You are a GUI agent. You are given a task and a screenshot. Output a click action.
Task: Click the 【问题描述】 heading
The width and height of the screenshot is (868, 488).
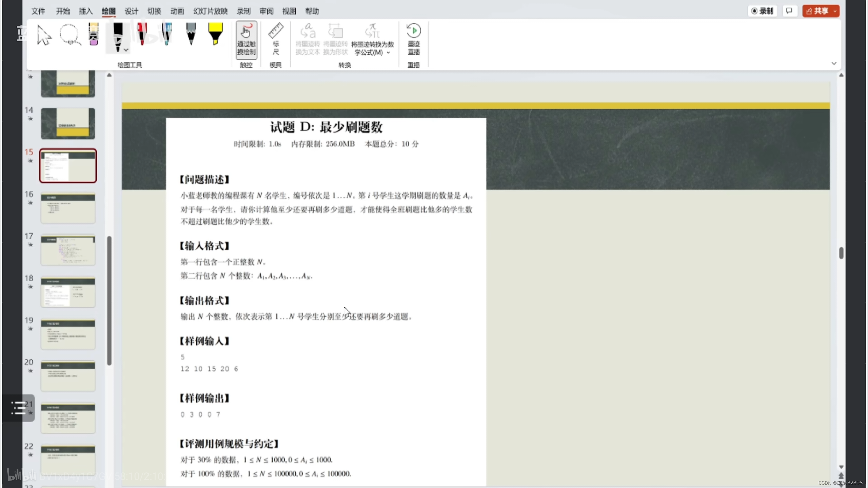point(204,180)
